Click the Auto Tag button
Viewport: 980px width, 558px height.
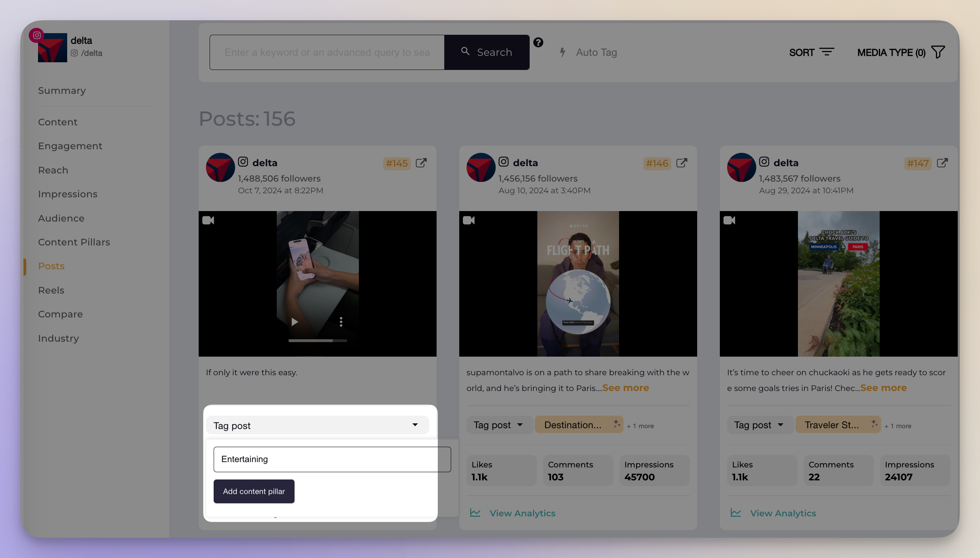pos(588,52)
